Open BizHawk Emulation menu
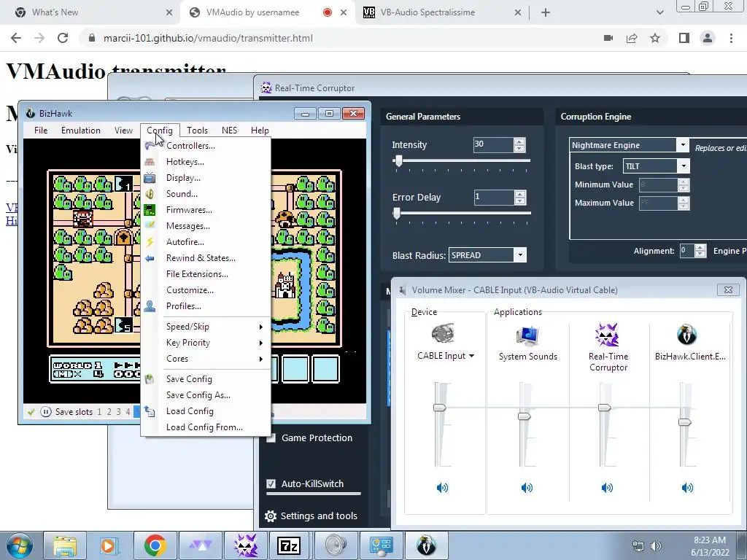This screenshot has height=560, width=747. coord(80,131)
